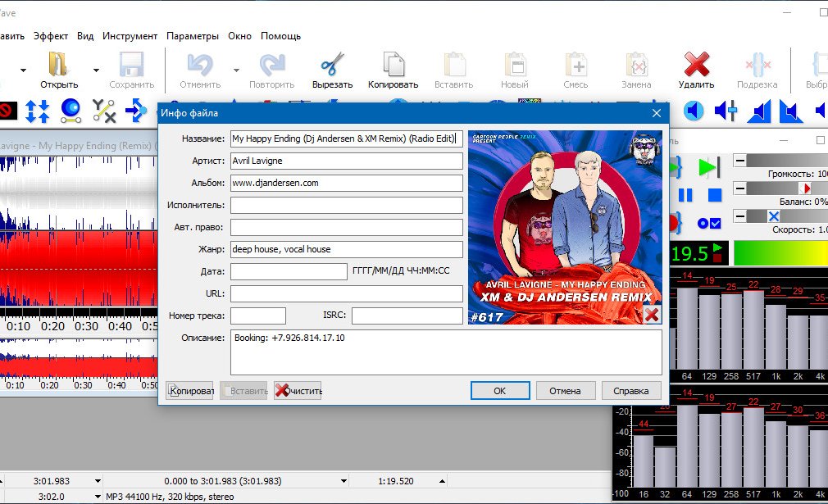The width and height of the screenshot is (828, 504).
Task: Open the Инструмент menu
Action: point(130,36)
